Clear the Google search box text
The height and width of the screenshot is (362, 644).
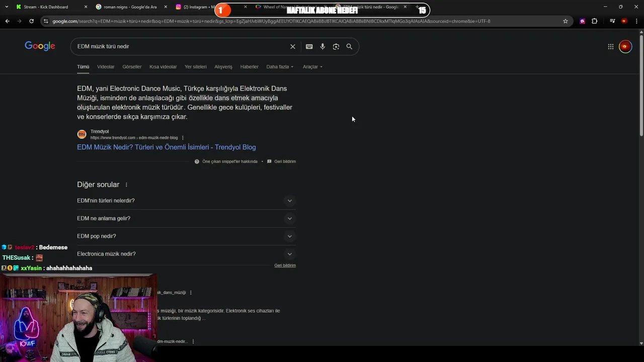point(293,46)
